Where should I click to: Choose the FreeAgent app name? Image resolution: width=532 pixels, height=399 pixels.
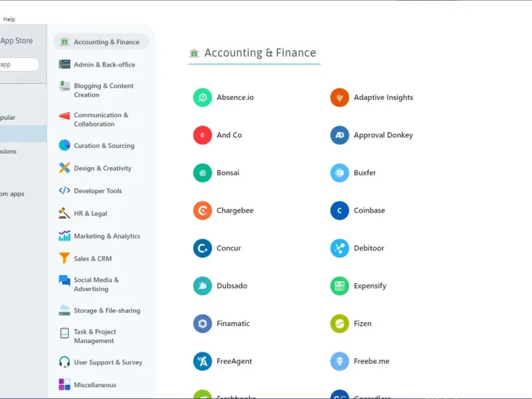point(234,361)
